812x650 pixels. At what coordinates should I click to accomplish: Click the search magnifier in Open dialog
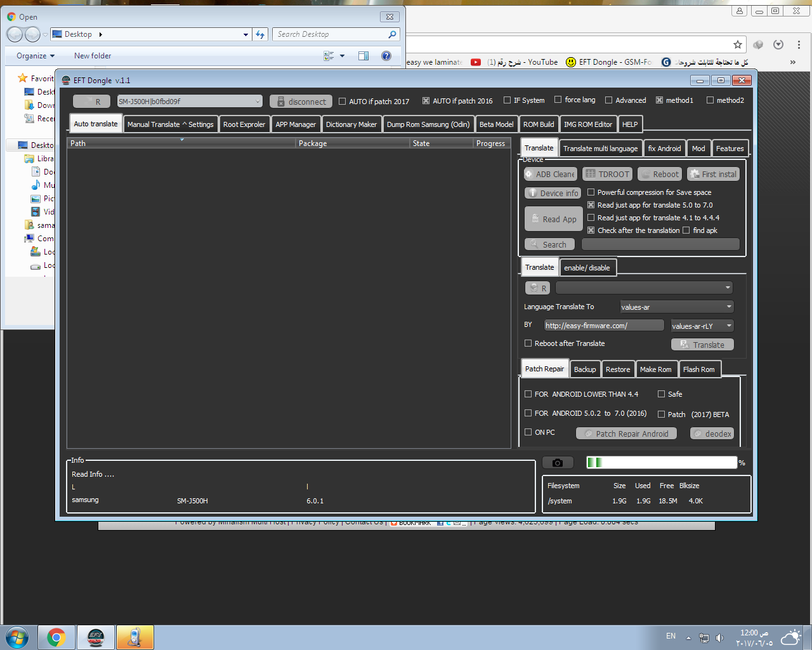[x=392, y=34]
